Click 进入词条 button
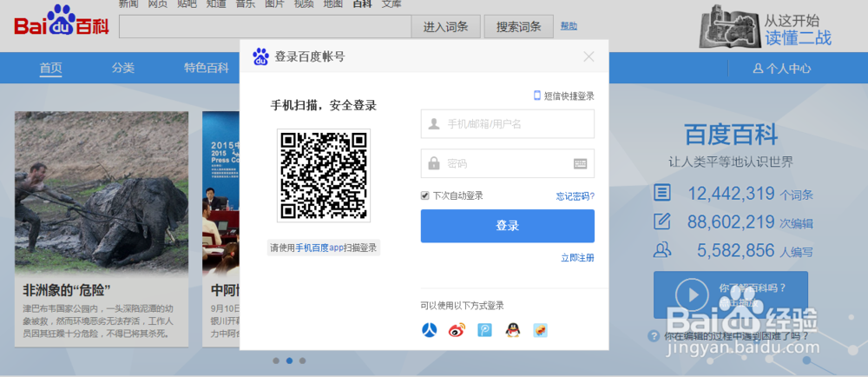 coord(445,27)
